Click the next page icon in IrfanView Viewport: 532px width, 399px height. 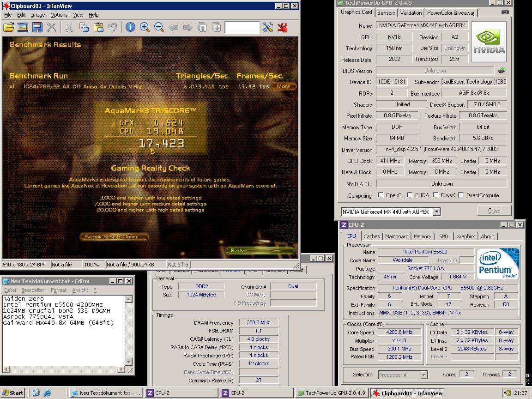click(x=216, y=27)
